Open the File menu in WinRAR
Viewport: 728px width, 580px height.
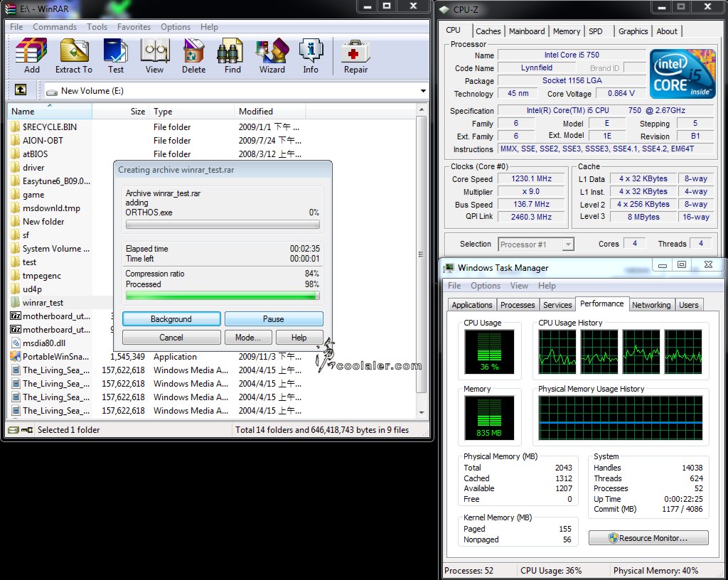16,27
